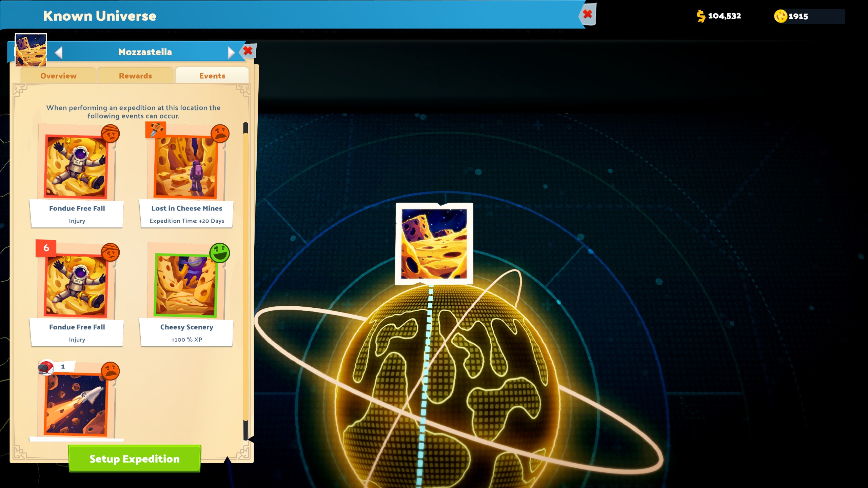Click Mozzastella cheese photo above the planet

(434, 244)
